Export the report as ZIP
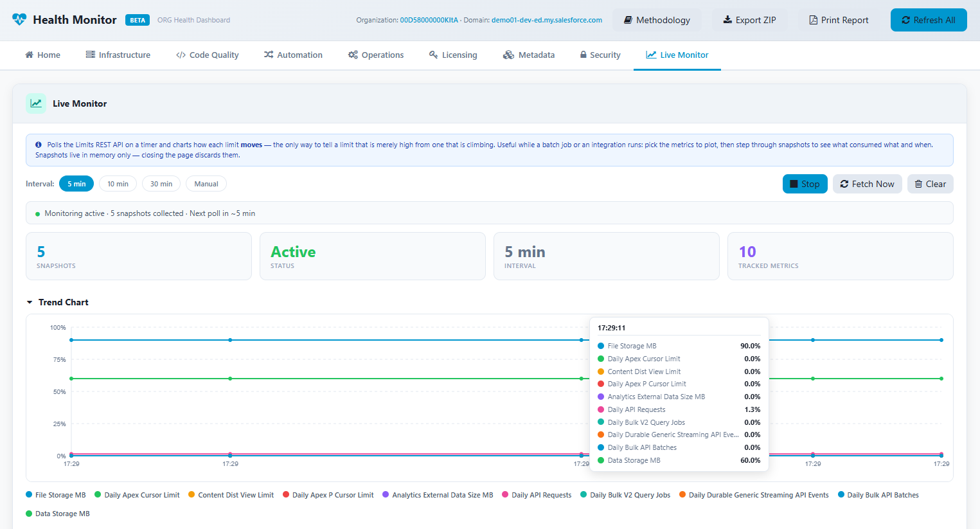 (749, 20)
